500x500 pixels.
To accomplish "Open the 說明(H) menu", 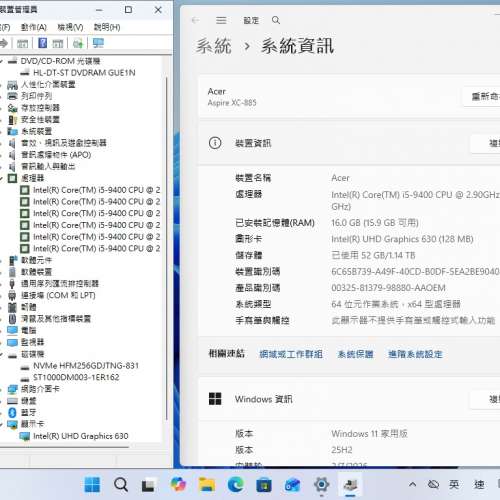I will (107, 27).
